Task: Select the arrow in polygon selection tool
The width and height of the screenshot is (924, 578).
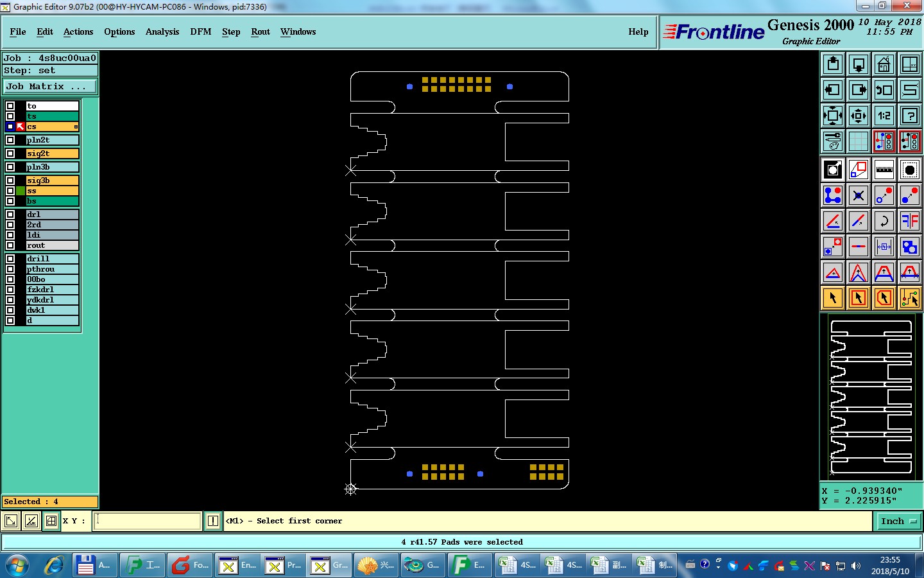Action: (884, 298)
